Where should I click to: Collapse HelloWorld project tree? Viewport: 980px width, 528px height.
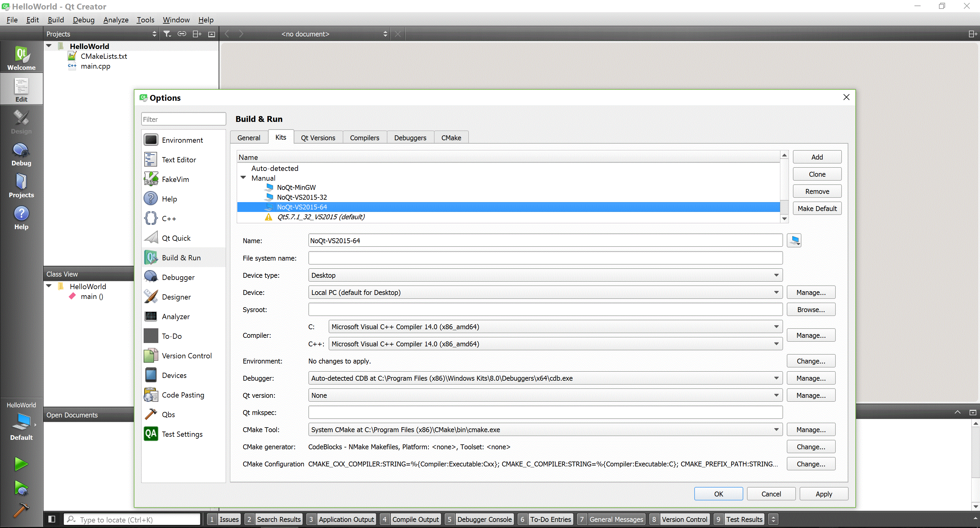coord(49,46)
